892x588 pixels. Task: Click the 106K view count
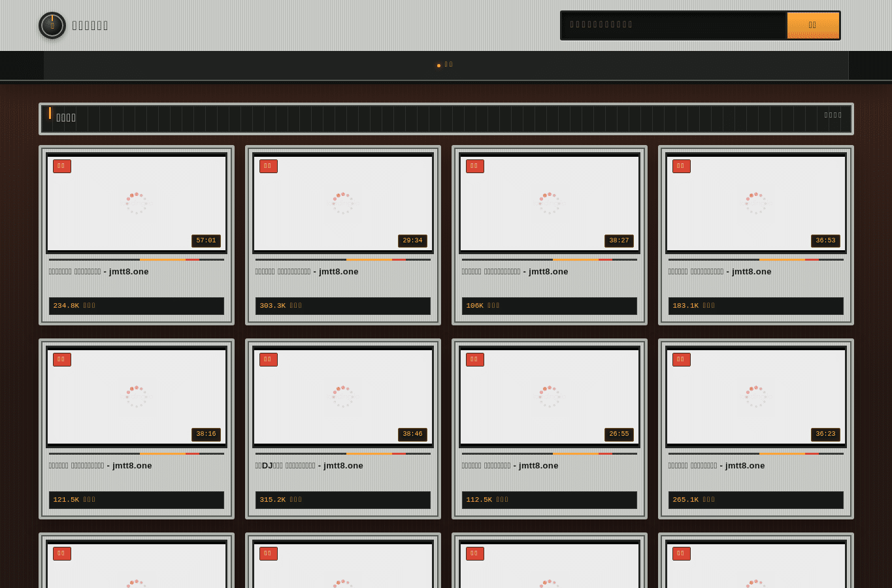coord(483,306)
